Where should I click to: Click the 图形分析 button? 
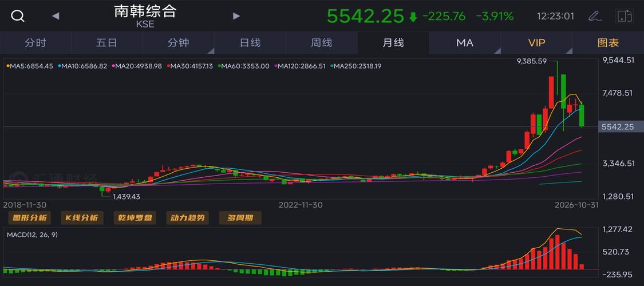[30, 218]
